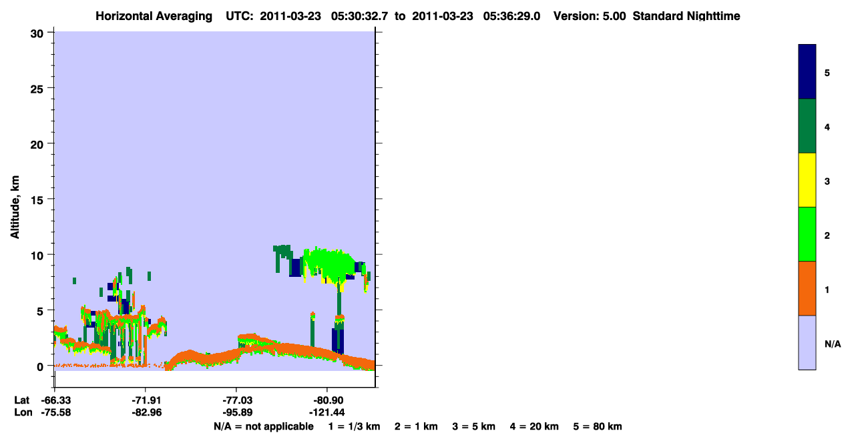Screen dimensions: 868x445
Task: Click the latitude value -66.33
Action: pyautogui.click(x=55, y=400)
